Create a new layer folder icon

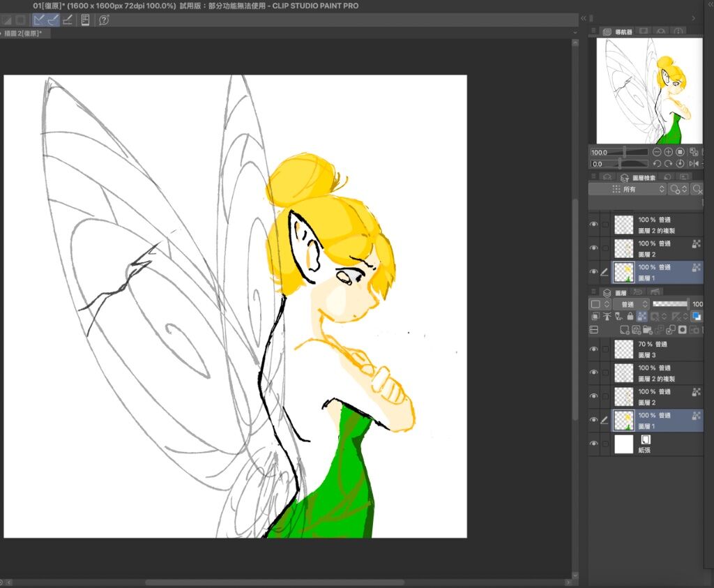pos(648,330)
